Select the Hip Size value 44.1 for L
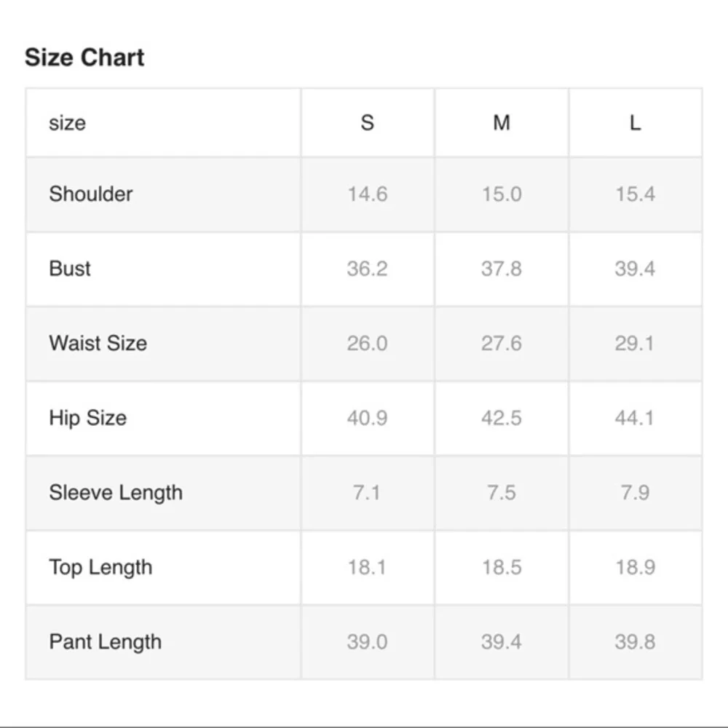This screenshot has height=728, width=728. (635, 418)
